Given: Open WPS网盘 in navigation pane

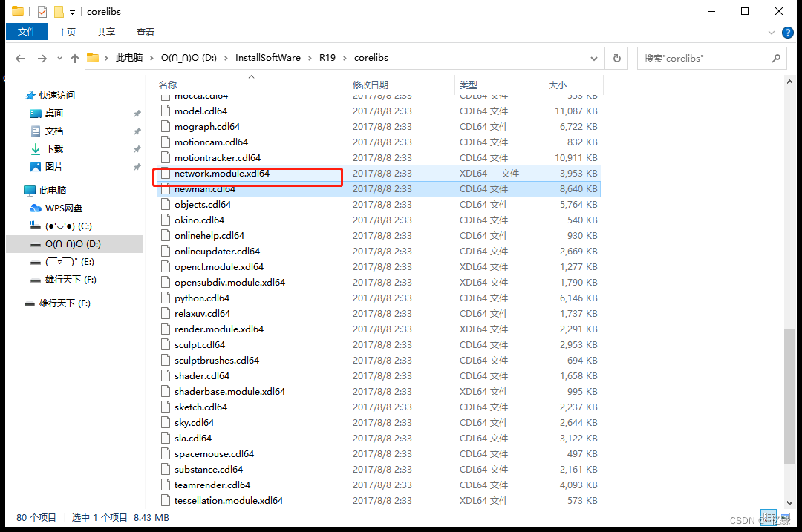Looking at the screenshot, I should [63, 208].
